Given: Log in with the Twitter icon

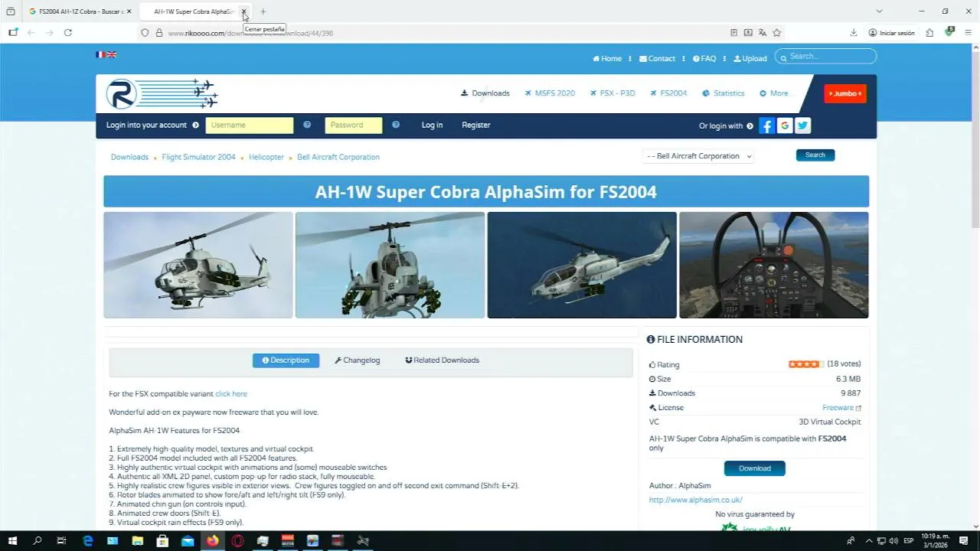Looking at the screenshot, I should click(x=802, y=126).
